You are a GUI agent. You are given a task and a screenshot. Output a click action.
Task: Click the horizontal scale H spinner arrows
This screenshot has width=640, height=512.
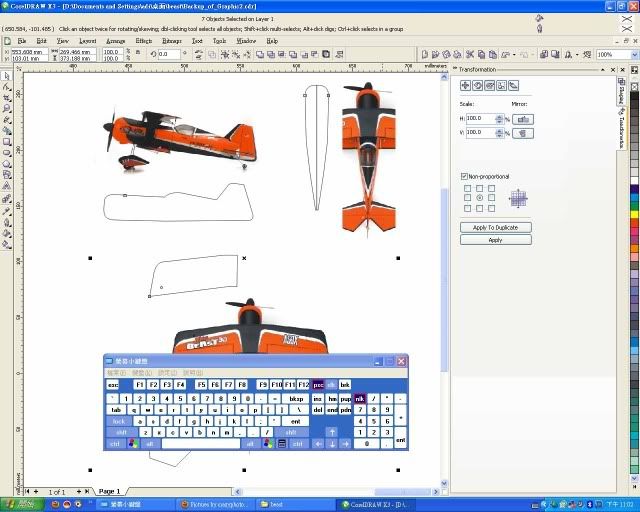point(499,119)
